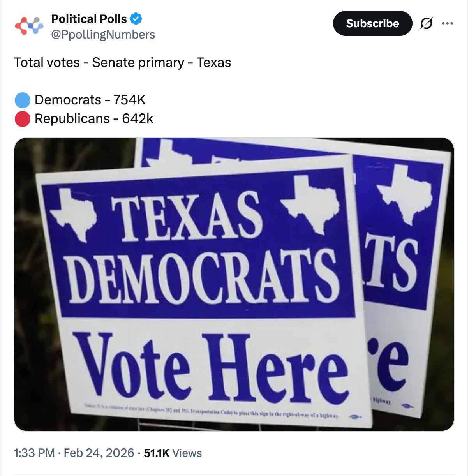Click the 51.1K Views count
The height and width of the screenshot is (476, 469).
(173, 453)
